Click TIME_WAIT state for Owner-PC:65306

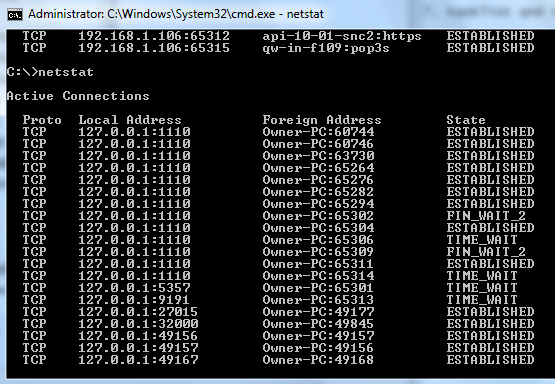coord(482,240)
